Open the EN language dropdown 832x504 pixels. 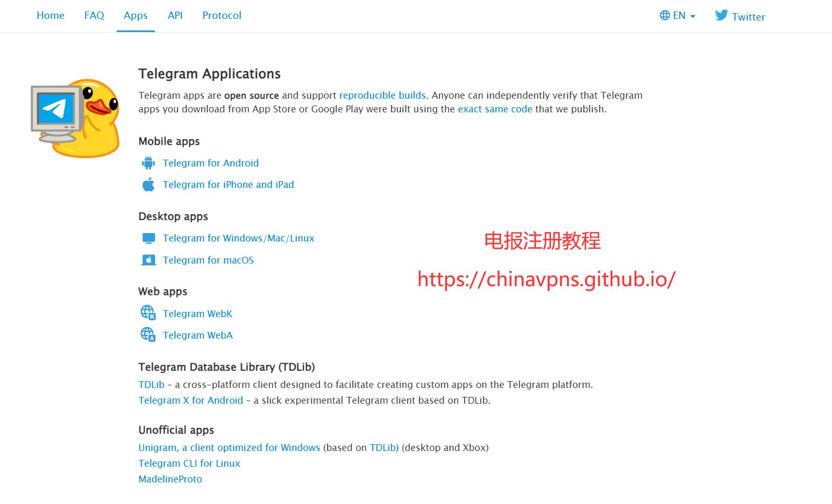pos(678,16)
